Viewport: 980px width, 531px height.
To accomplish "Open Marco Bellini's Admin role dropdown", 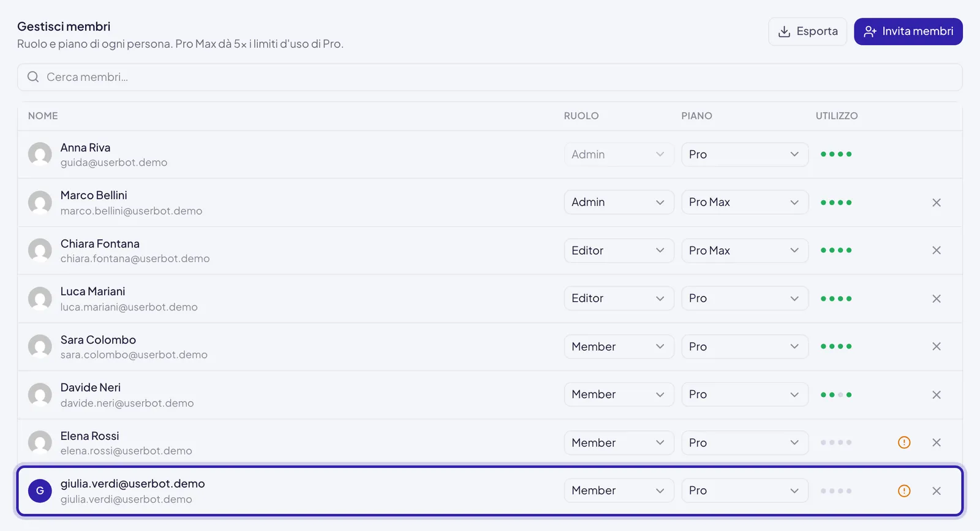I will point(619,202).
